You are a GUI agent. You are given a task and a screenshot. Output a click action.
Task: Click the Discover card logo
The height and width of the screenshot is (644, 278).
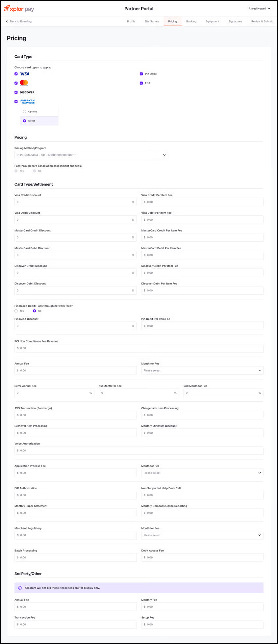pyautogui.click(x=27, y=93)
